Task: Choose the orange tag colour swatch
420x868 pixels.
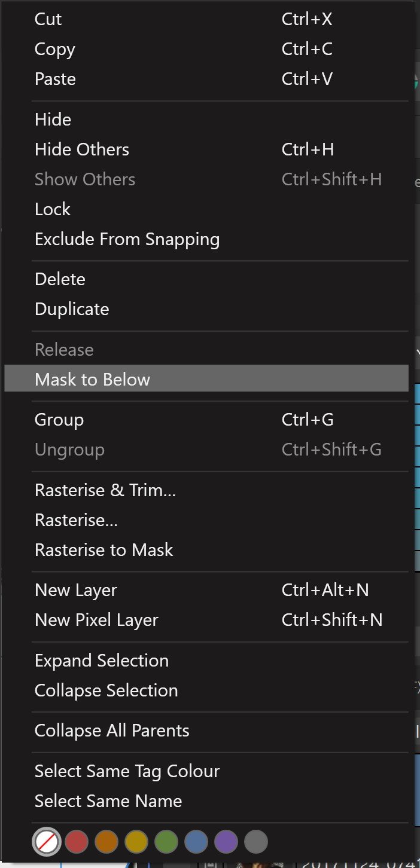Action: click(106, 842)
